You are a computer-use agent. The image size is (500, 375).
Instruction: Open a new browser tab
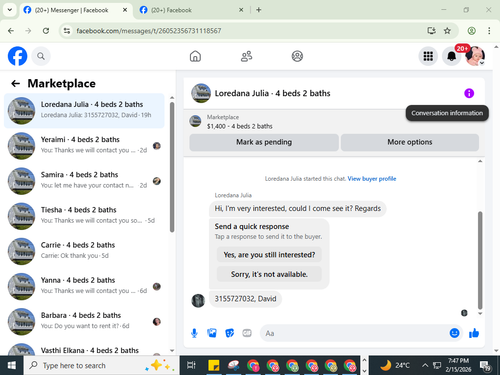coord(259,10)
